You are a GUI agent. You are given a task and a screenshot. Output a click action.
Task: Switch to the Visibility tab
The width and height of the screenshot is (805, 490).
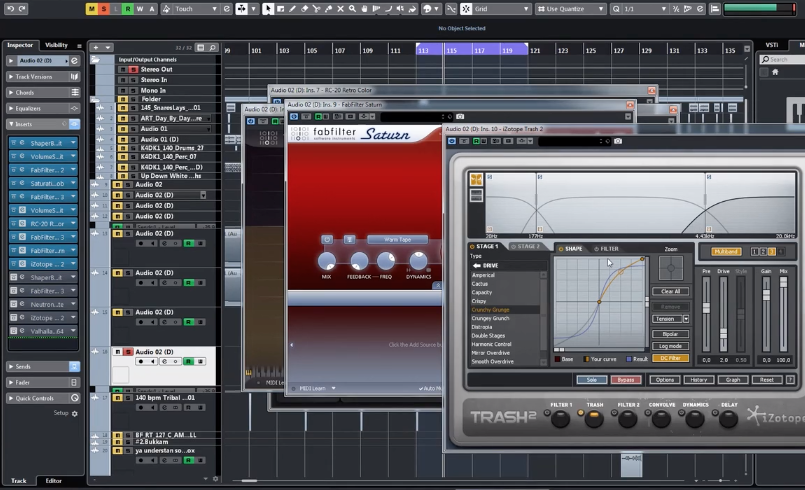pyautogui.click(x=56, y=45)
